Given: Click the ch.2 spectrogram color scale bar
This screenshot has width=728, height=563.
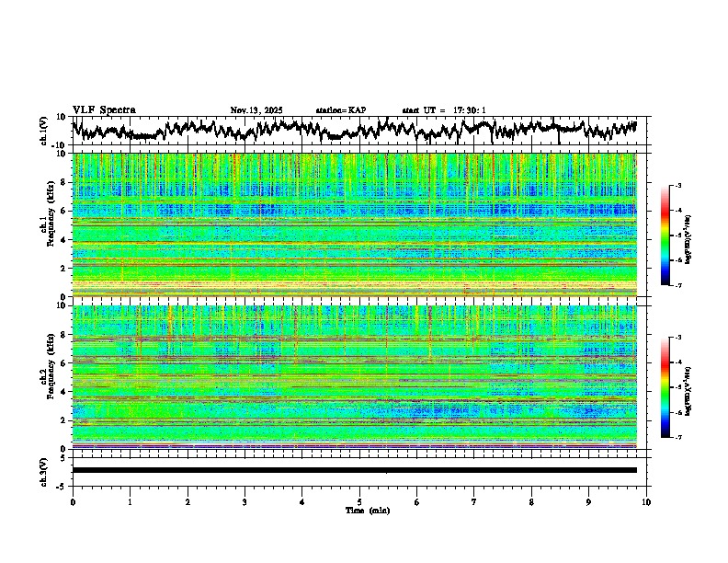Looking at the screenshot, I should click(x=665, y=387).
